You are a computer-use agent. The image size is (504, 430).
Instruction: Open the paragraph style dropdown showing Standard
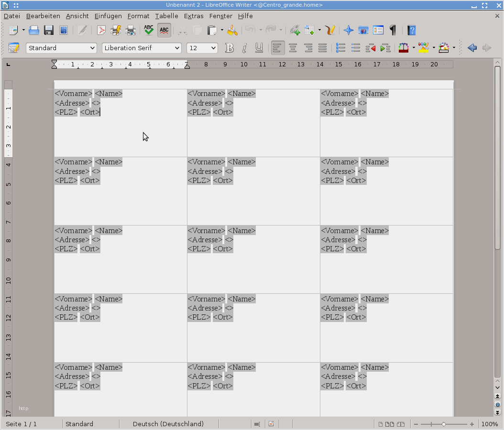pyautogui.click(x=61, y=48)
